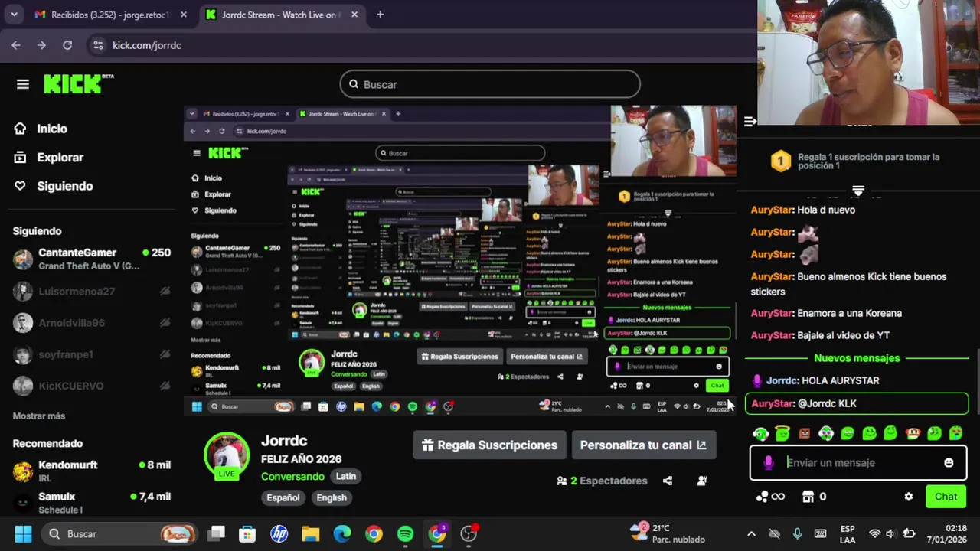This screenshot has height=551, width=980.
Task: Click Jorrdc's name in chat message
Action: (782, 380)
